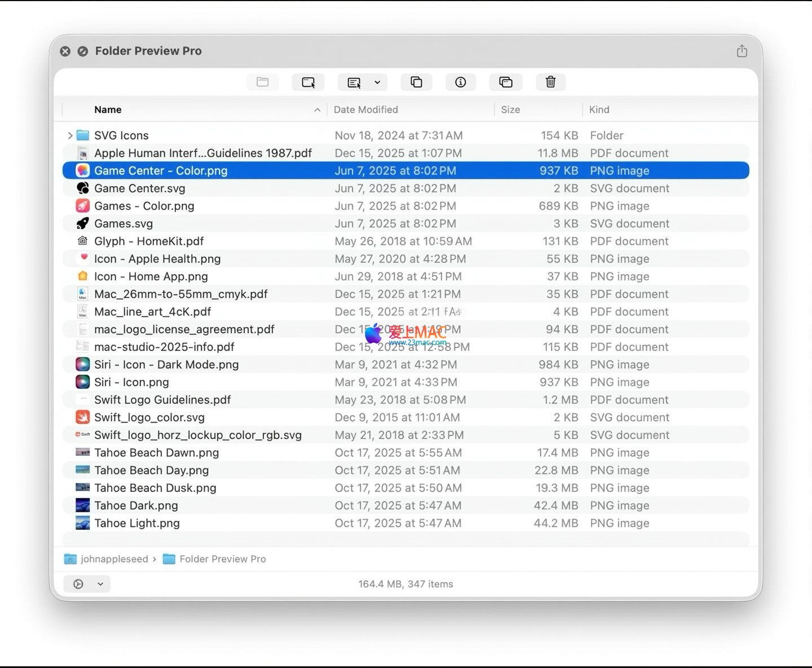Image resolution: width=812 pixels, height=668 pixels.
Task: Click the copy duplicate toolbar icon
Action: tap(416, 82)
